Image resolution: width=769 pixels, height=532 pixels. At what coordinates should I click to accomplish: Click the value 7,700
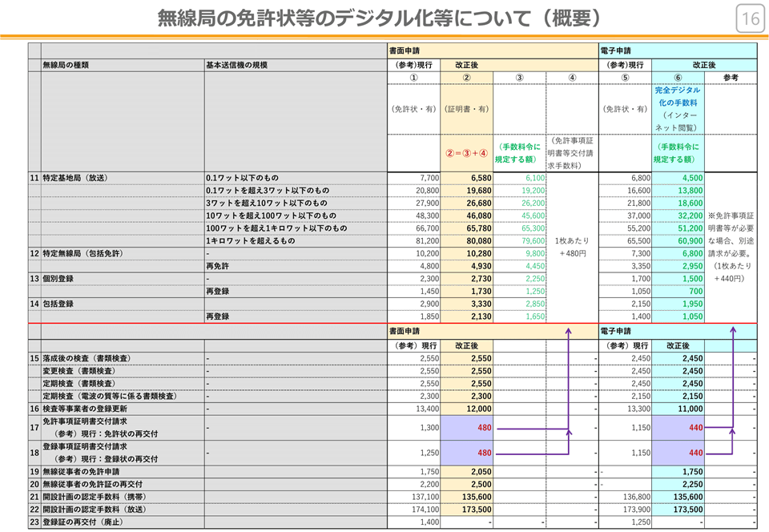pos(429,178)
